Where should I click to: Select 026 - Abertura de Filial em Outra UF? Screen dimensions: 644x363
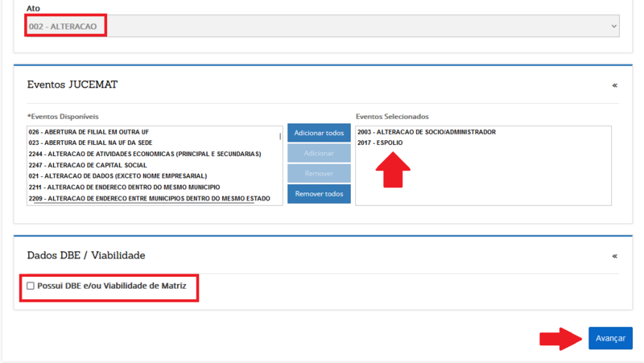(89, 132)
